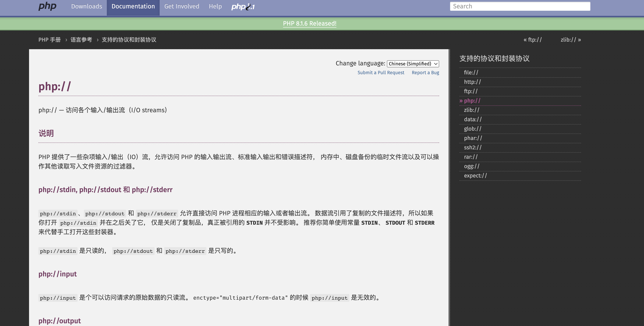Open glob:// in sidebar list
Screen dimensions: 644x326
[x=472, y=129]
